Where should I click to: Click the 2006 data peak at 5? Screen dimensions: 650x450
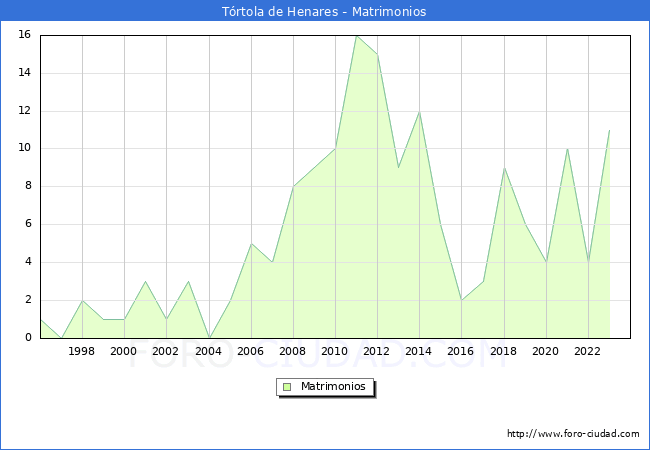click(x=251, y=244)
